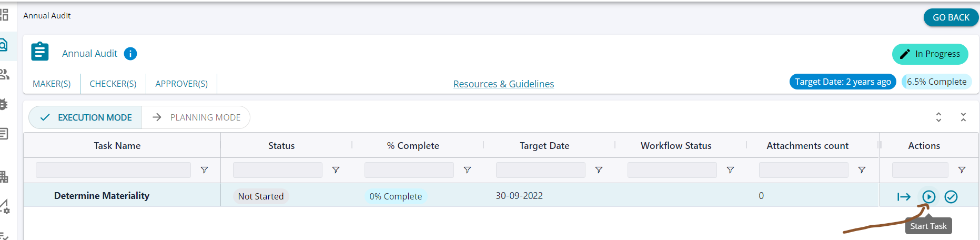Open Status column filter icon

point(336,170)
